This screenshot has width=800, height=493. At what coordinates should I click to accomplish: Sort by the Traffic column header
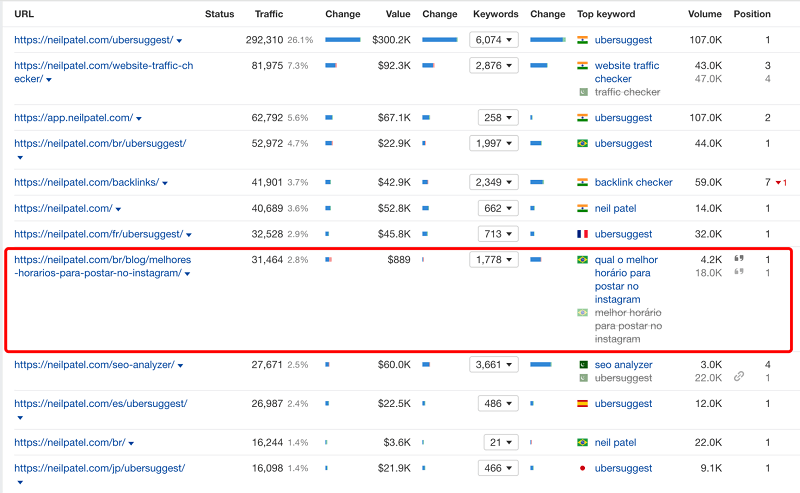pyautogui.click(x=269, y=14)
